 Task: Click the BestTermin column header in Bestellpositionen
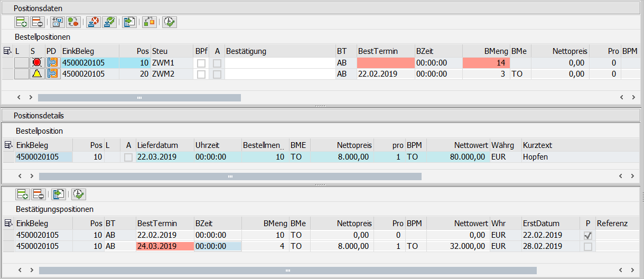378,51
